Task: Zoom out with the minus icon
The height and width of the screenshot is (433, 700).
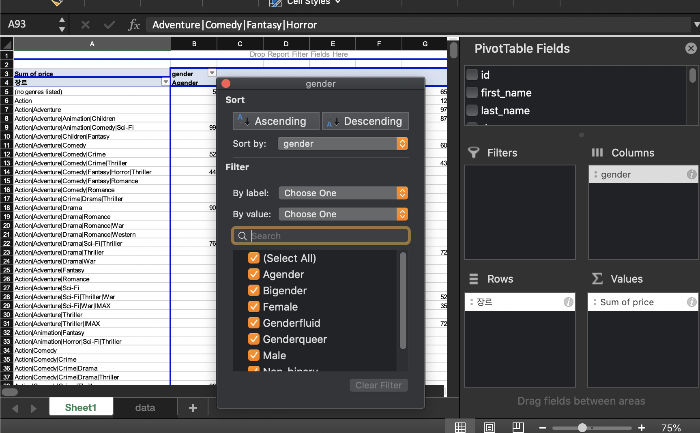Action: [x=542, y=428]
